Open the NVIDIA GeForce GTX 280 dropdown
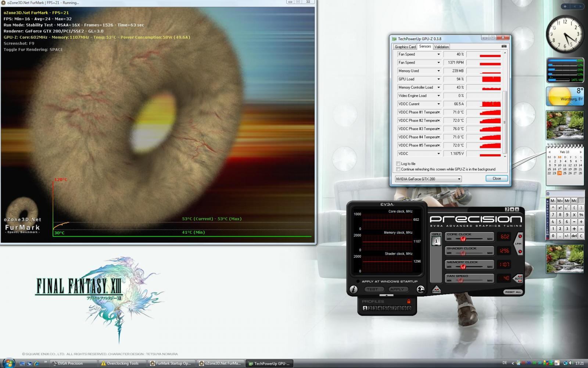The image size is (588, 368). coord(428,179)
